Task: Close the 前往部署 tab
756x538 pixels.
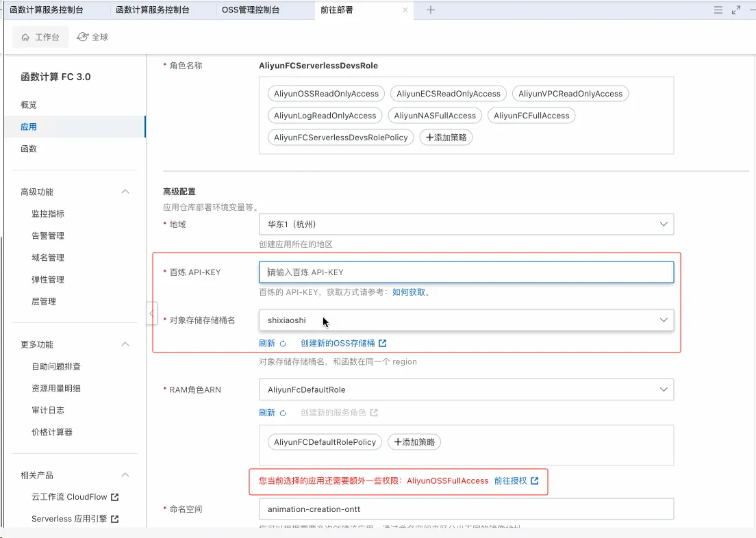Action: (405, 10)
